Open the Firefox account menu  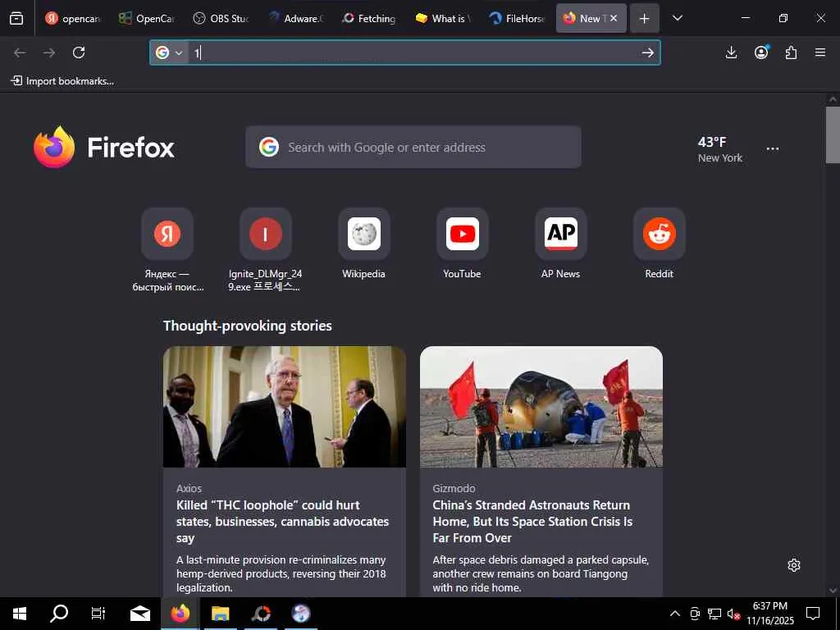coord(761,52)
